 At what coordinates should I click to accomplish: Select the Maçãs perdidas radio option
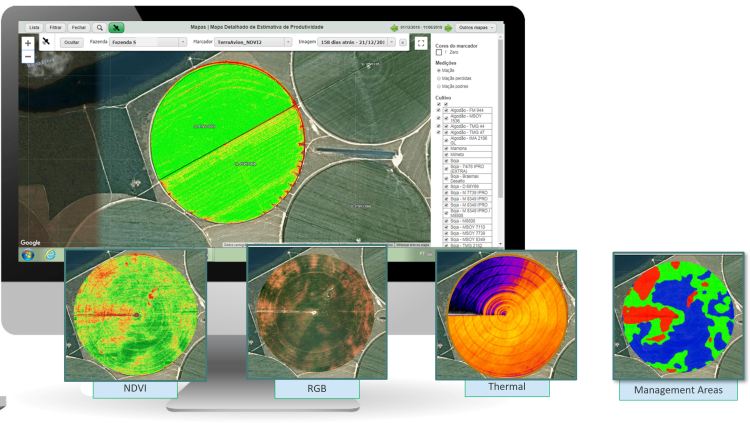(439, 78)
